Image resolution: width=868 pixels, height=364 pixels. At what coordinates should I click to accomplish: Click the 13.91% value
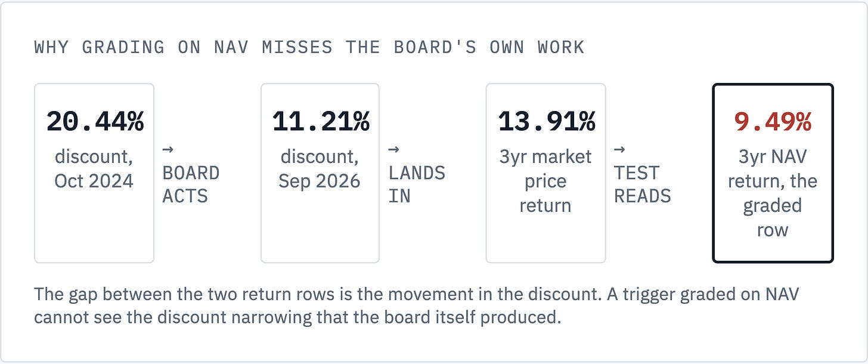pos(546,122)
